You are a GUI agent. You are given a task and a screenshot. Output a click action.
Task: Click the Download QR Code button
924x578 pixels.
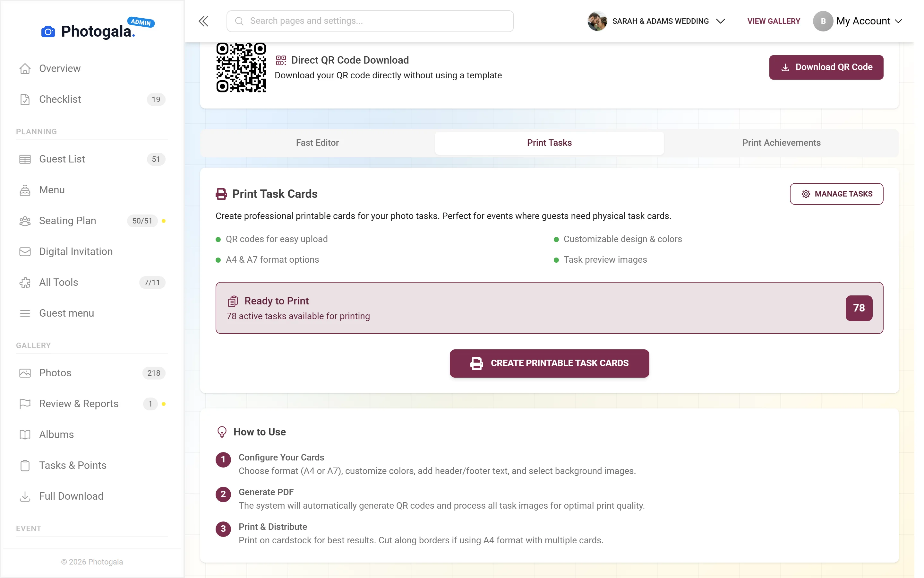pyautogui.click(x=826, y=67)
